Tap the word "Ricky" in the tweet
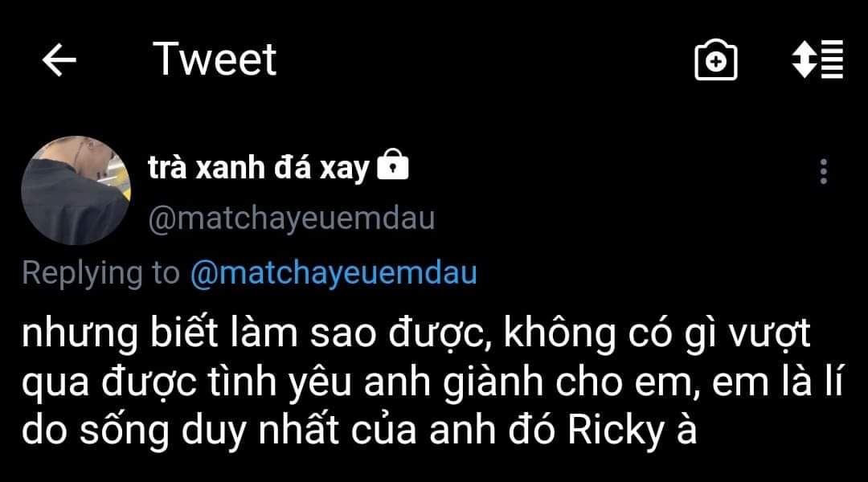Image resolution: width=868 pixels, height=482 pixels. (x=615, y=431)
